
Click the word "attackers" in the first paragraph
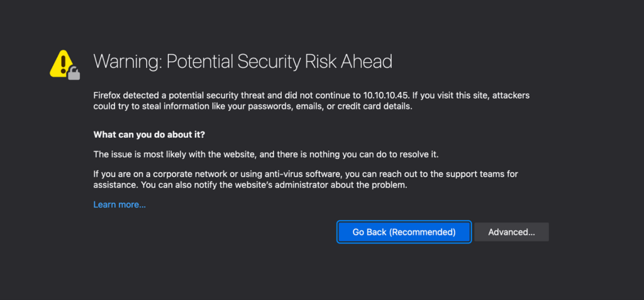(509, 95)
